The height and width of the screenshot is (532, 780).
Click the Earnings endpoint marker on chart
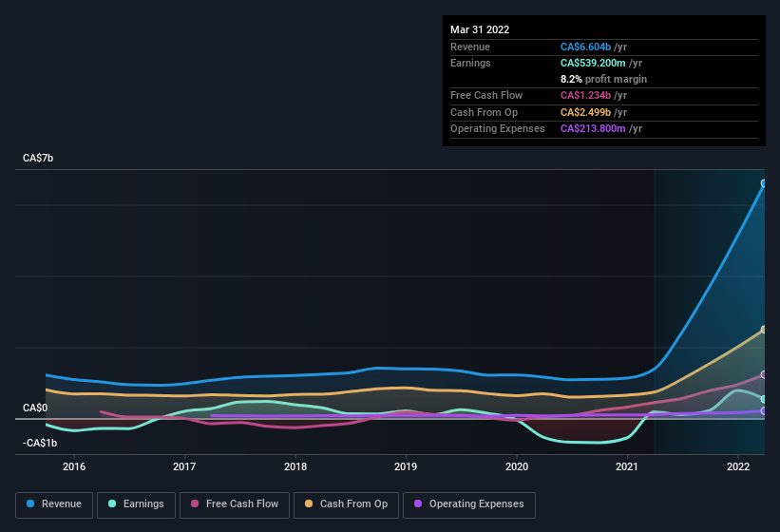tap(764, 399)
